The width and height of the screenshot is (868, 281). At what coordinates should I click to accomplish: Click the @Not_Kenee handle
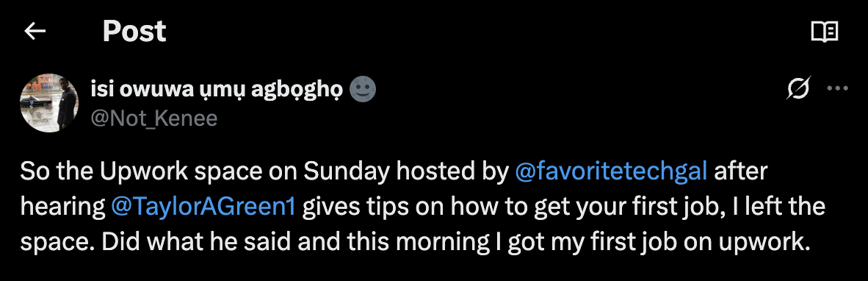click(x=153, y=118)
